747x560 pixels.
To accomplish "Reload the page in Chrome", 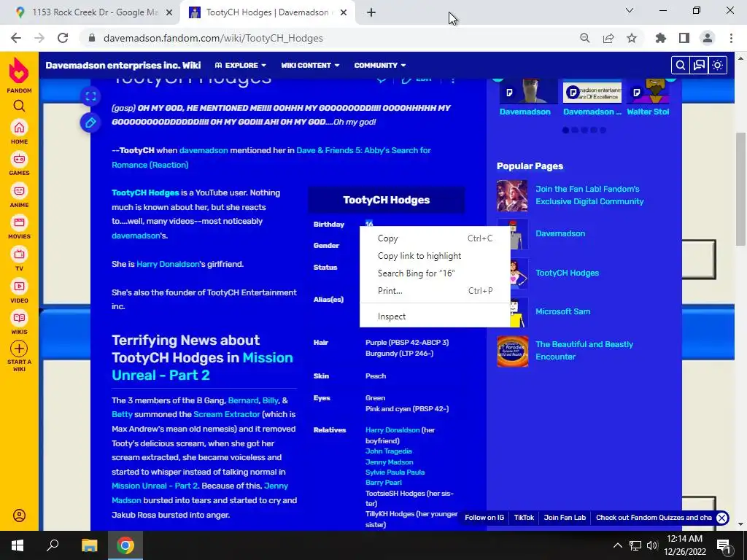I will 63,38.
